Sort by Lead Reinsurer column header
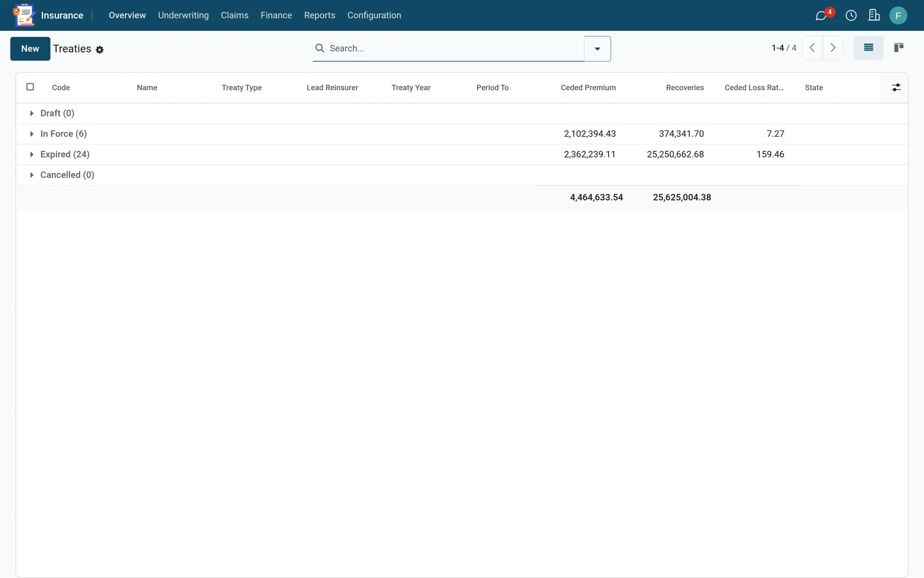This screenshot has width=924, height=578. click(x=332, y=88)
